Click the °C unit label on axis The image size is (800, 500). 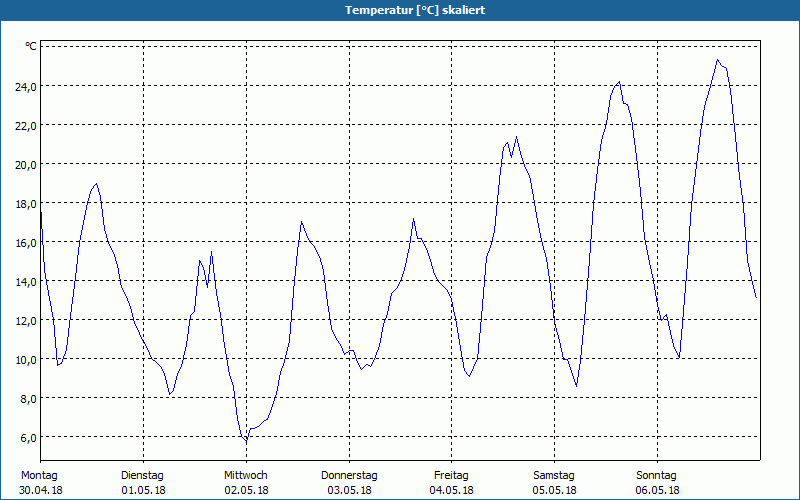tap(31, 46)
